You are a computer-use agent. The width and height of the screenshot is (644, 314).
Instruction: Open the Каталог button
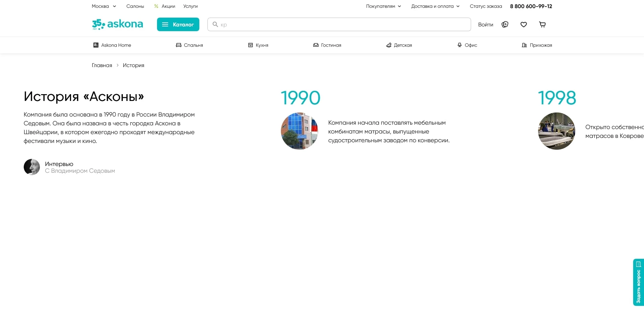coord(178,24)
